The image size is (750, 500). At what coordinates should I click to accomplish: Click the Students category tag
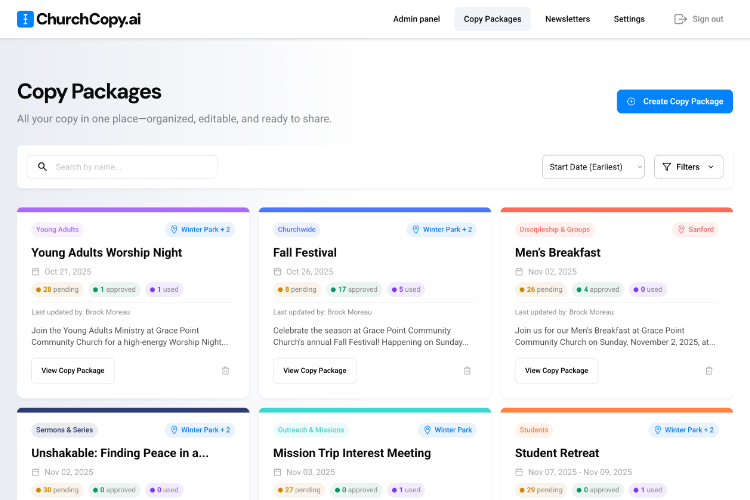[534, 430]
